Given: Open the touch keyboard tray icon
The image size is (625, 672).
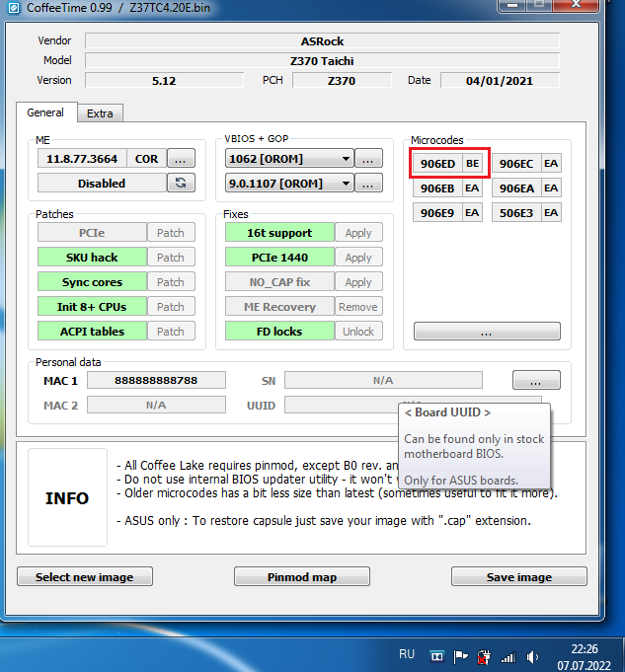Looking at the screenshot, I should (436, 656).
